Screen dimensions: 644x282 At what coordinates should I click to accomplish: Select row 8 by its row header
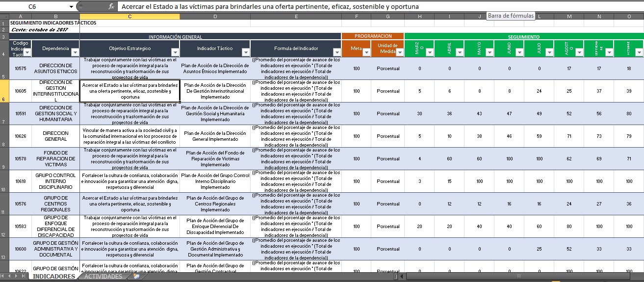[4, 136]
